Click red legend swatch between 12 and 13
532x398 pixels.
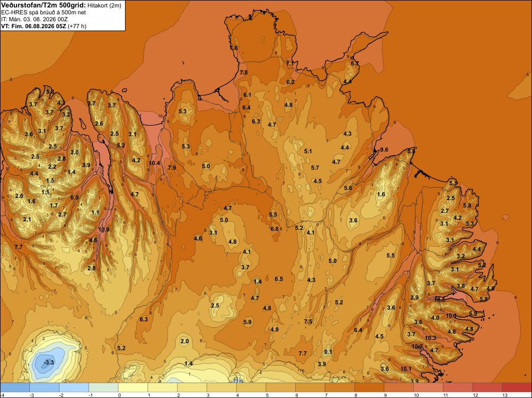(x=487, y=387)
